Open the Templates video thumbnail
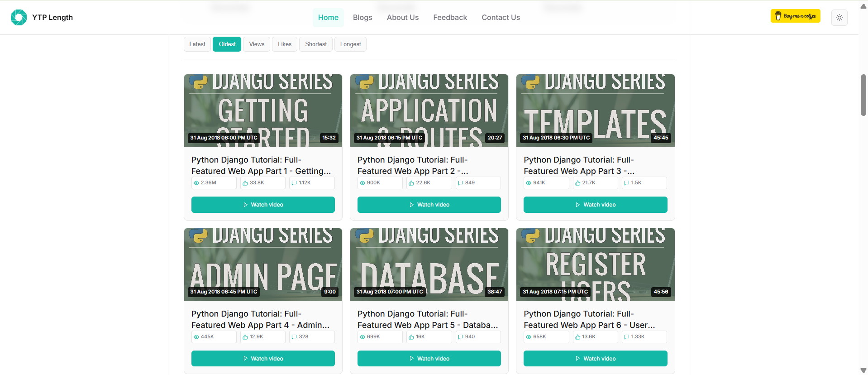Screen dimensions: 868x375 pos(595,111)
